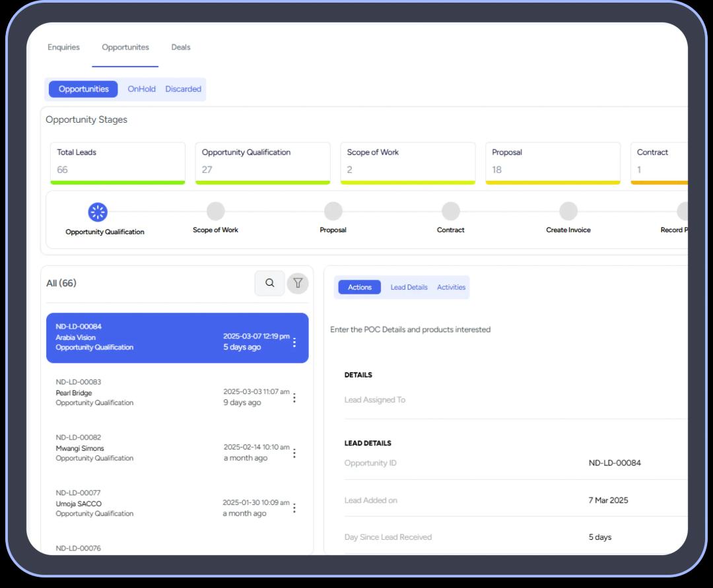Select the Contract stage circle

pos(450,211)
